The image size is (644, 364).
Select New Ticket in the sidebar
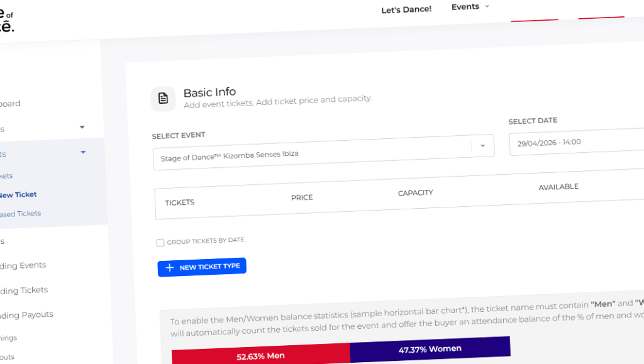[x=18, y=195]
